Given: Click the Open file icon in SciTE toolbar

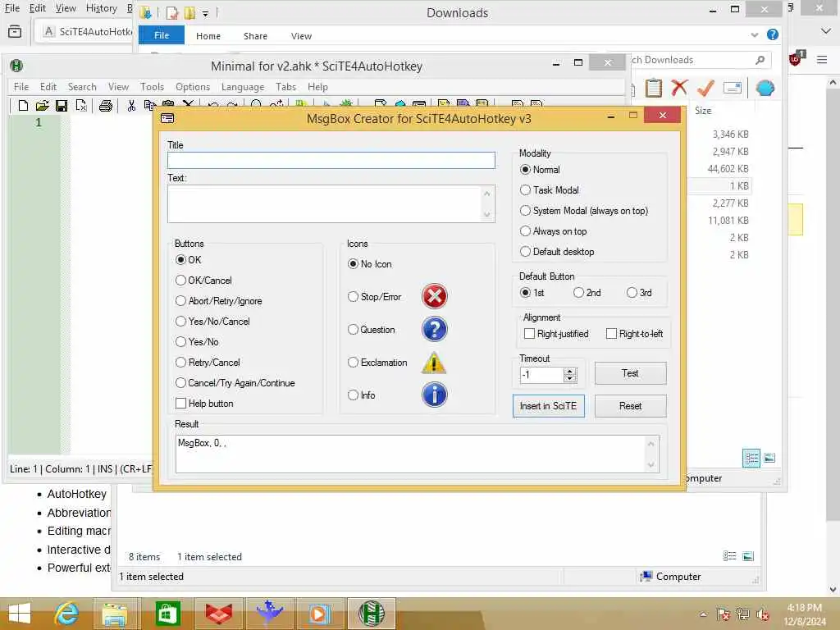Looking at the screenshot, I should coord(43,106).
